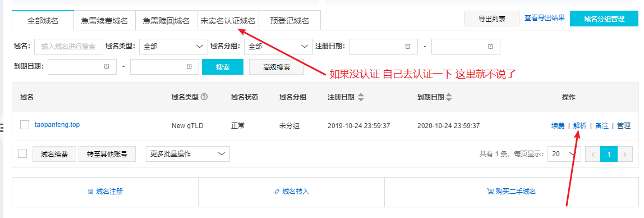This screenshot has height=218, width=644.
Task: Click New gTLD cell text
Action: pos(187,126)
